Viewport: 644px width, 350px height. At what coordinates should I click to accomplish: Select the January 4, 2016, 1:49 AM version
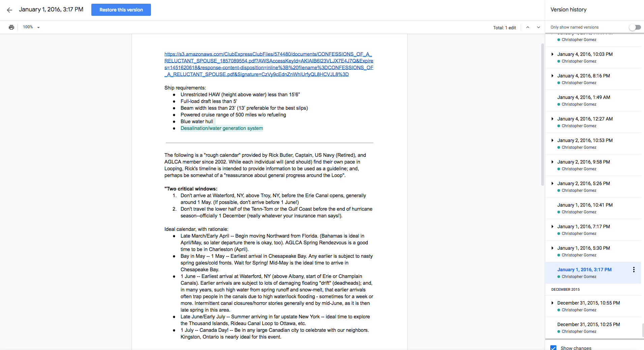(593, 101)
